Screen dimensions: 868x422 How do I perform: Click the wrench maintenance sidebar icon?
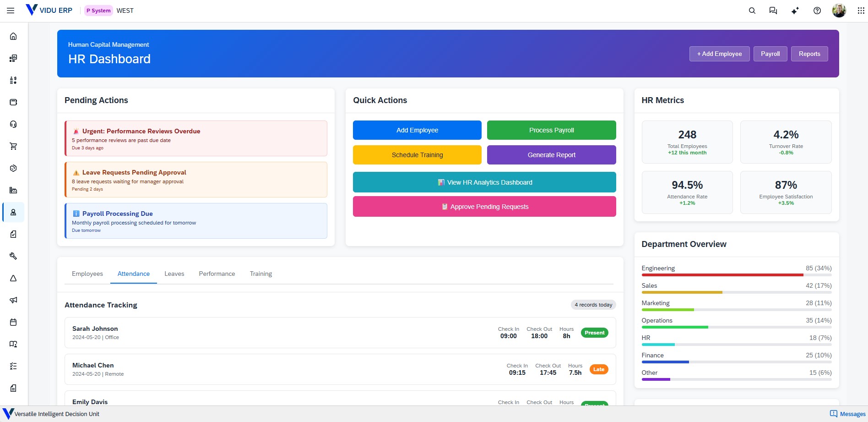pyautogui.click(x=13, y=256)
